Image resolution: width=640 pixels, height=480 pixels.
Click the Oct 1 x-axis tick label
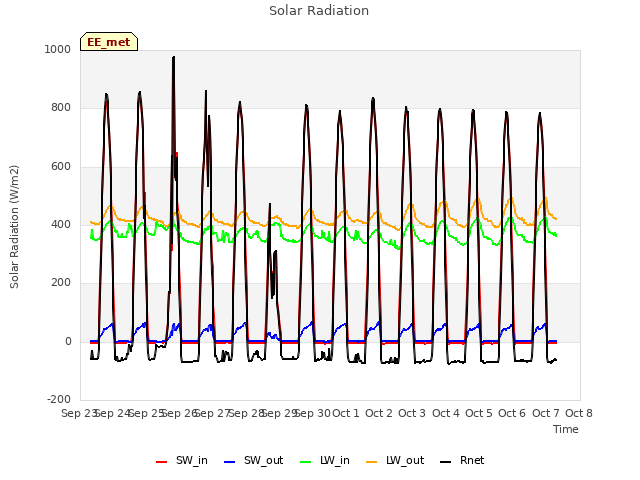click(346, 413)
